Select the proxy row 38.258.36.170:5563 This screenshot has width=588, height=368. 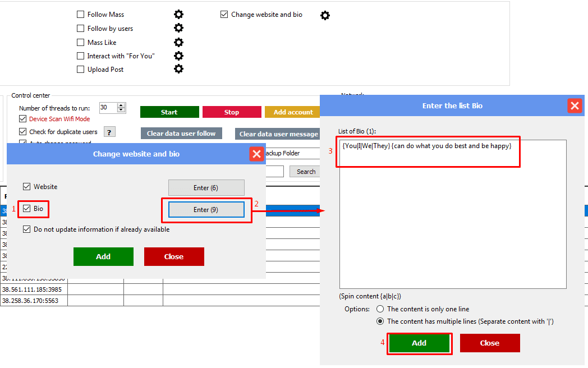coord(34,301)
